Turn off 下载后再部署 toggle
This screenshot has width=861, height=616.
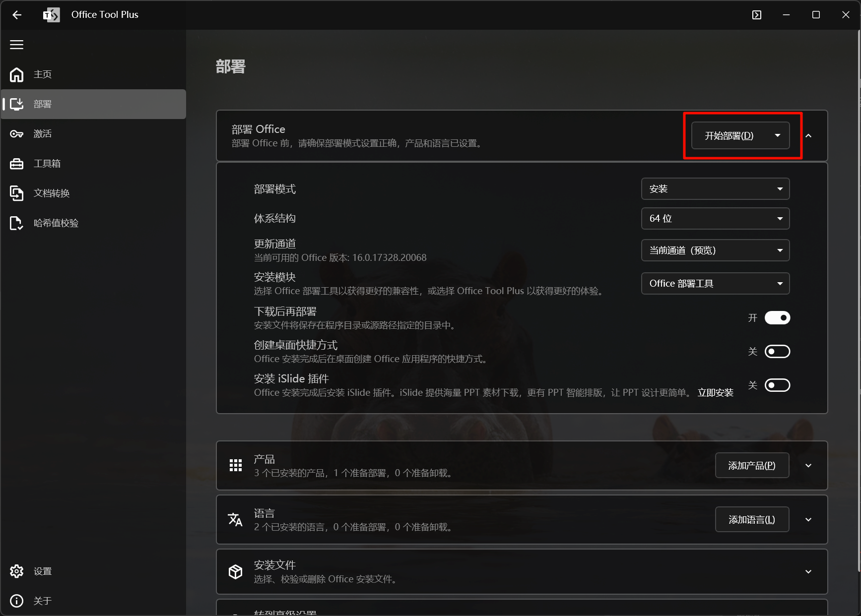pyautogui.click(x=777, y=318)
